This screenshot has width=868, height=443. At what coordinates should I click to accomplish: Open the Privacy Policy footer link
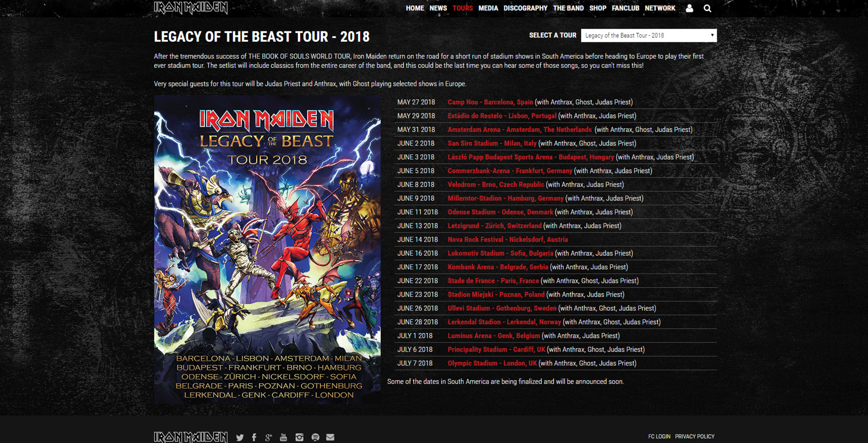pyautogui.click(x=694, y=436)
